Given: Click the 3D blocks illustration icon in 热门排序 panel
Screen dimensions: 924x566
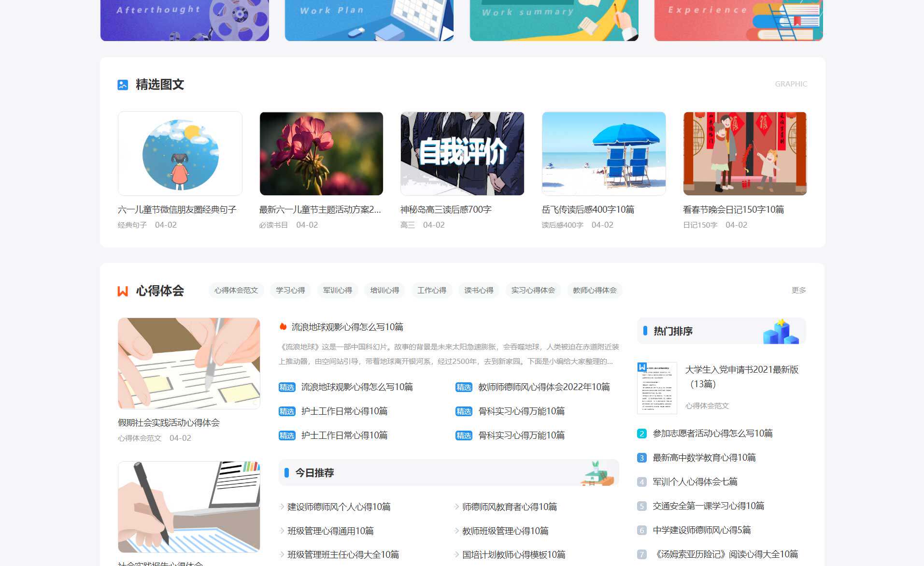Looking at the screenshot, I should 778,332.
